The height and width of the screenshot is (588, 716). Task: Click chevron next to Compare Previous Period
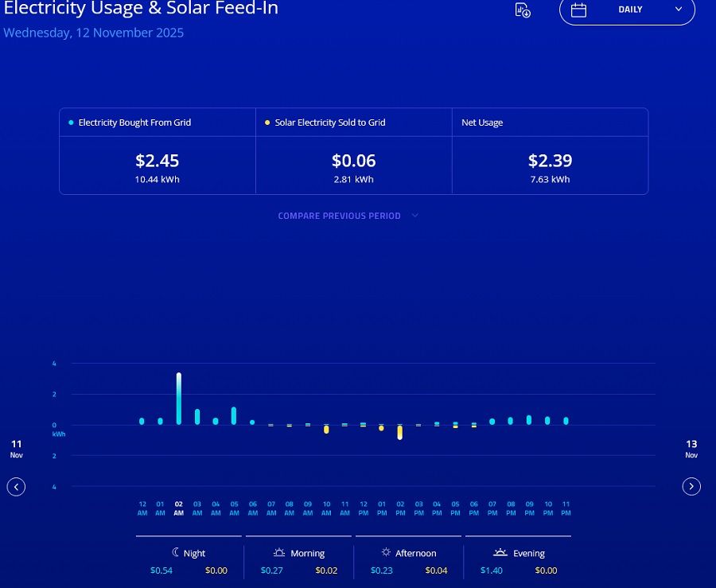coord(414,216)
